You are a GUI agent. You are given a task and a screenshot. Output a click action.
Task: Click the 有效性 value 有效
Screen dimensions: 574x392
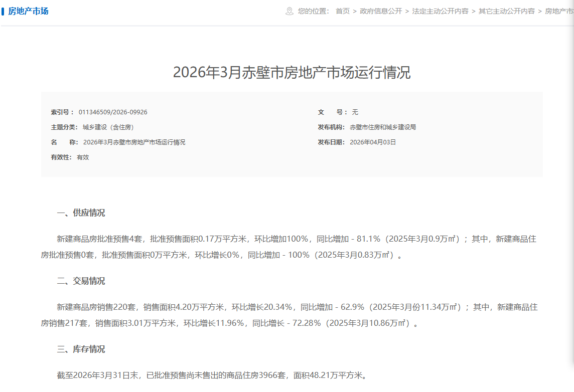pos(83,157)
